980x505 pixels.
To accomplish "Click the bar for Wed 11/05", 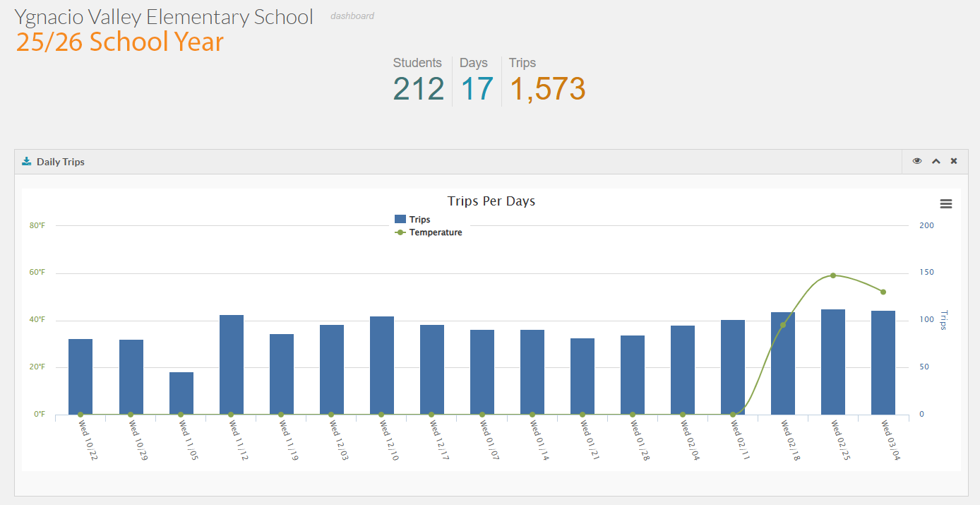I will tap(181, 393).
